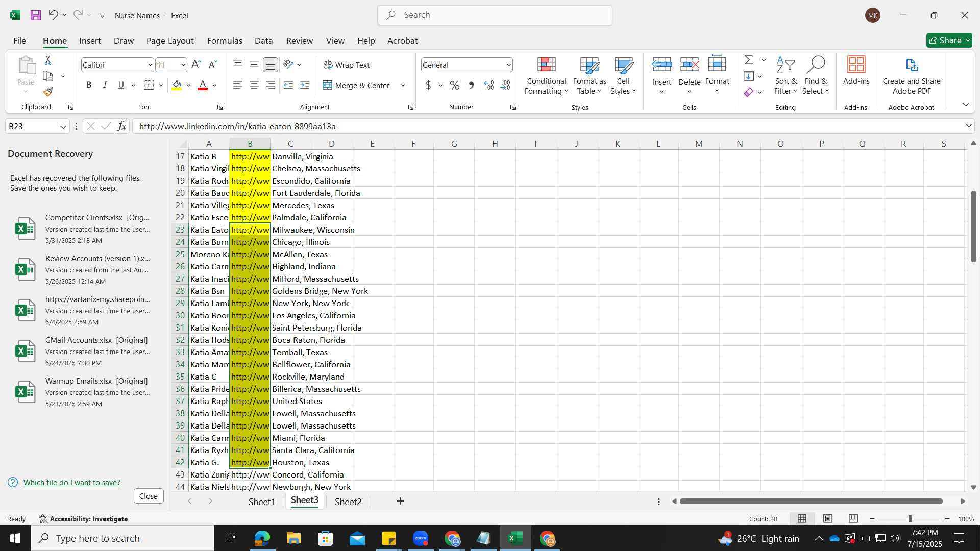
Task: Expand Merge & Center options arrow
Action: [403, 86]
